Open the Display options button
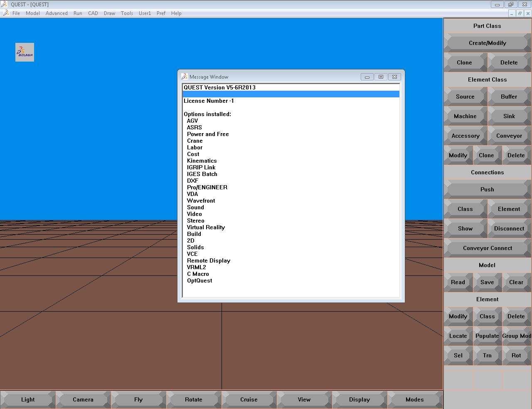Screen dimensions: 532x409 [360, 399]
